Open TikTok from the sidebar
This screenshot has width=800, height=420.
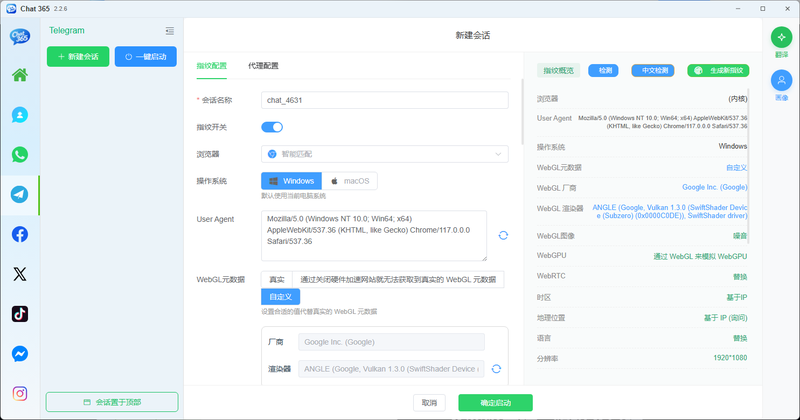20,314
